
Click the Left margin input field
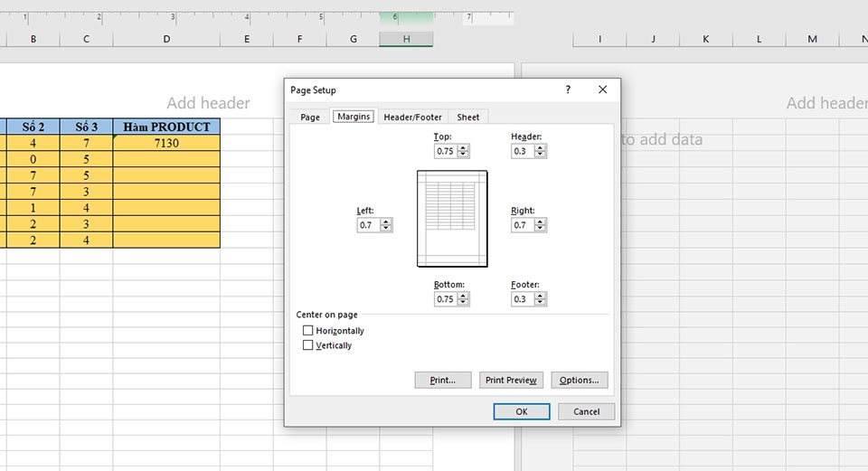pos(369,225)
